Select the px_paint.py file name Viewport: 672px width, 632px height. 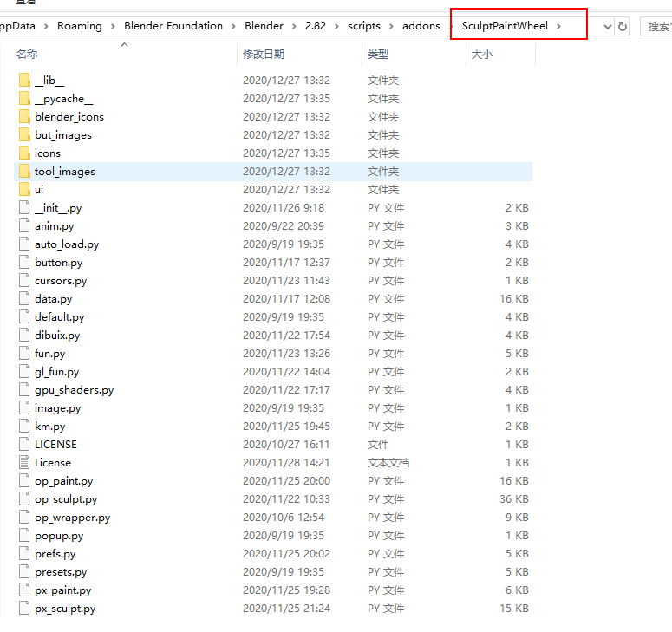point(63,590)
